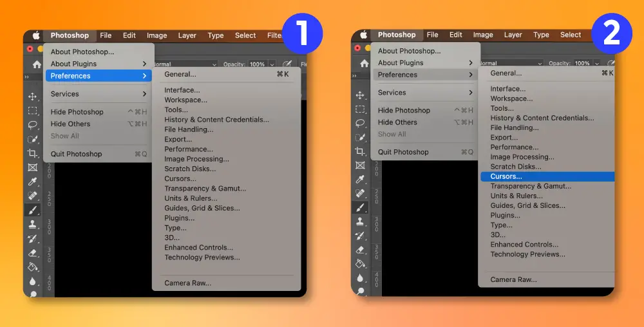This screenshot has height=327, width=644.
Task: Click the blue-highlighted Preferences menu item
Action: pyautogui.click(x=99, y=76)
